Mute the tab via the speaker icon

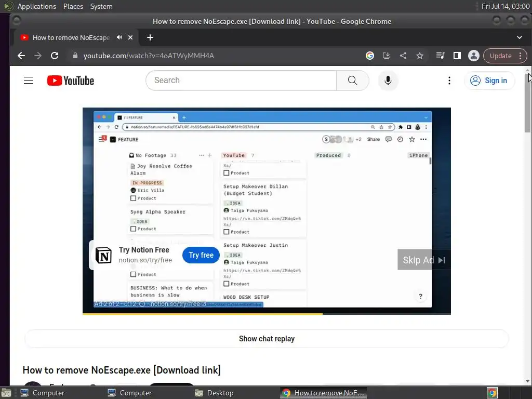119,37
